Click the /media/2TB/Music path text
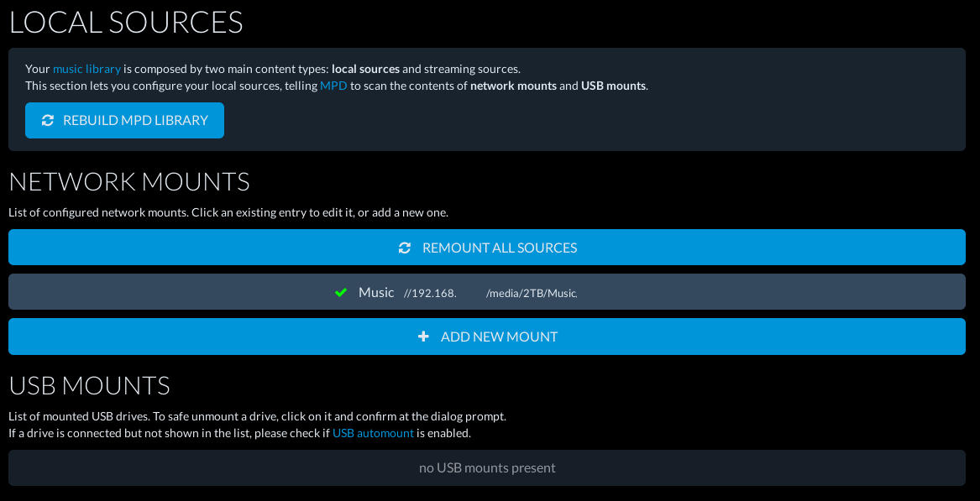Image resolution: width=980 pixels, height=501 pixels. point(532,294)
